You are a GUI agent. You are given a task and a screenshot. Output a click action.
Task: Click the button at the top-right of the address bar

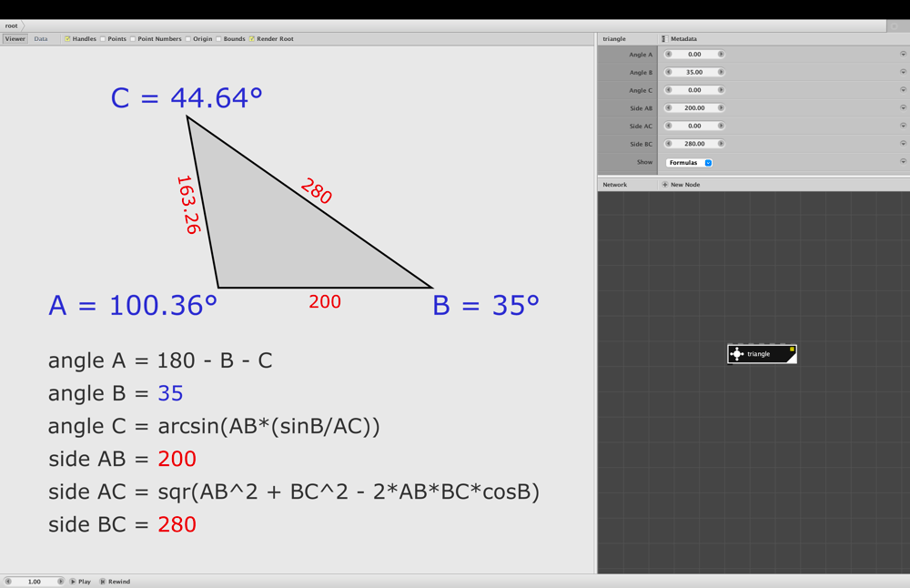[895, 26]
